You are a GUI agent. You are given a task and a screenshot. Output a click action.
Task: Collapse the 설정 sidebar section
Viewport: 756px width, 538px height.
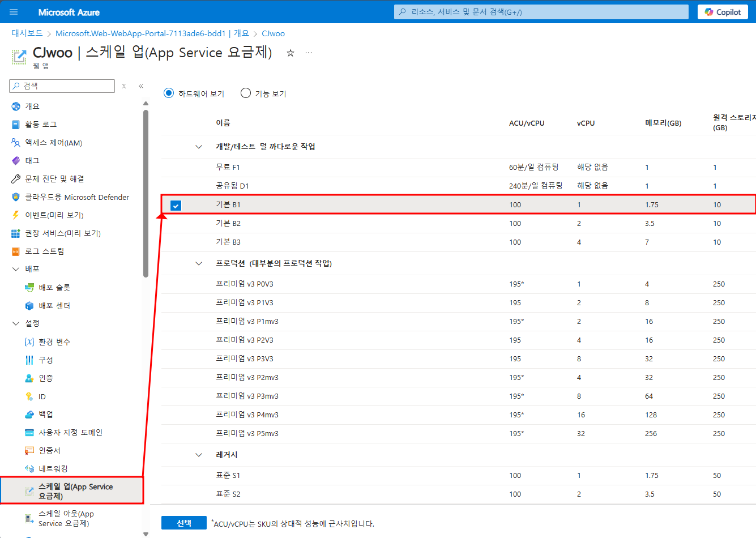coord(16,323)
